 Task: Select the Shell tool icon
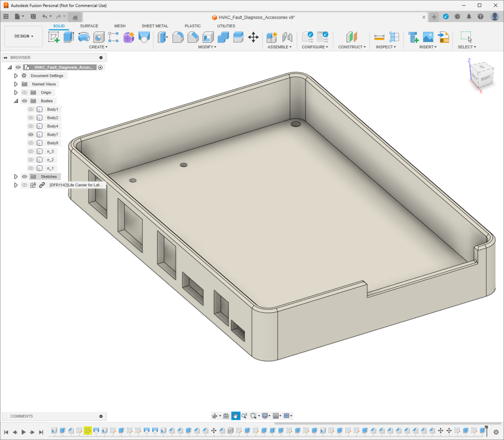pos(208,37)
